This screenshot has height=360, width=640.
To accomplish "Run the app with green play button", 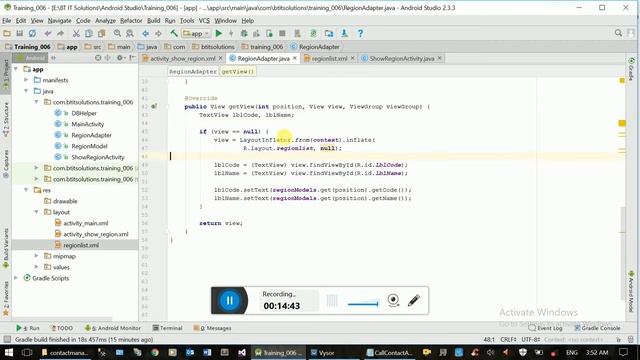I will tap(219, 33).
